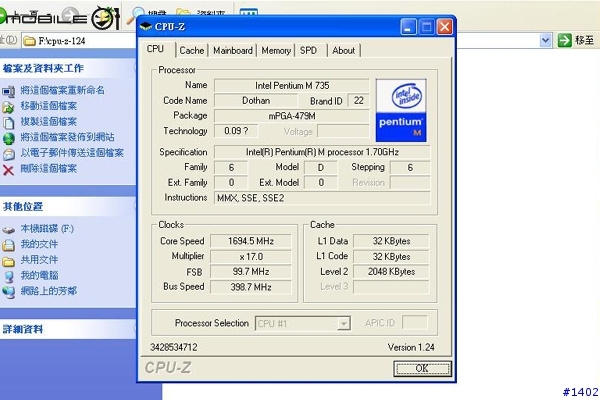Click 將這個檔案重新命名 link

(62, 90)
